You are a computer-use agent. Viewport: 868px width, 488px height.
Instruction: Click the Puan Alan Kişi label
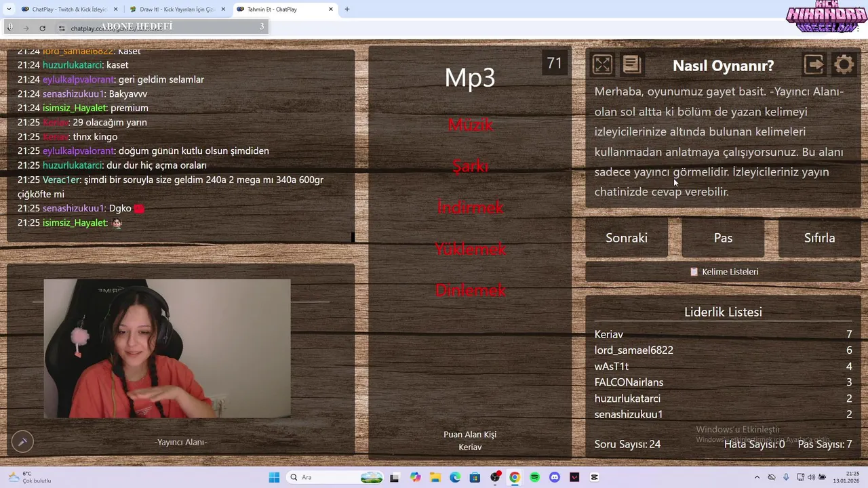click(x=470, y=434)
